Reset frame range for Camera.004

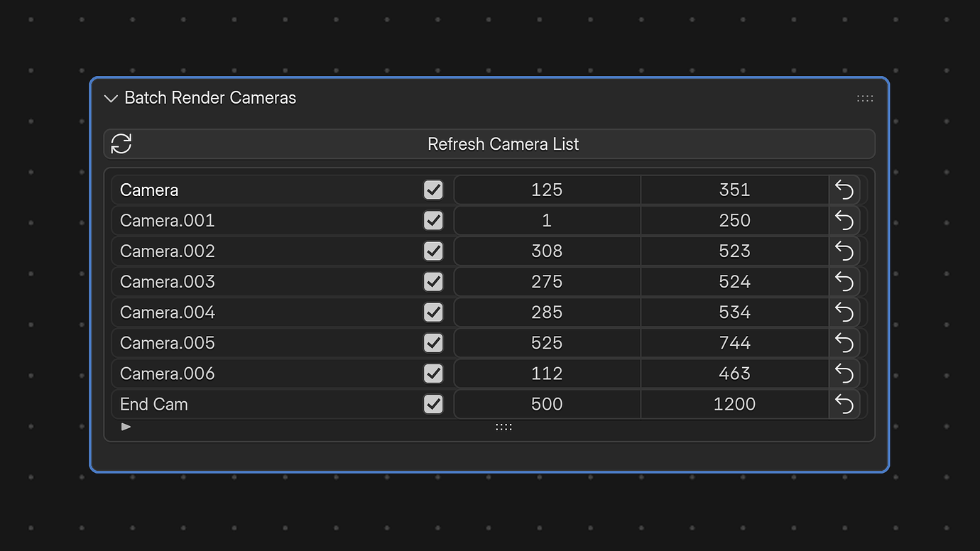[x=844, y=312]
